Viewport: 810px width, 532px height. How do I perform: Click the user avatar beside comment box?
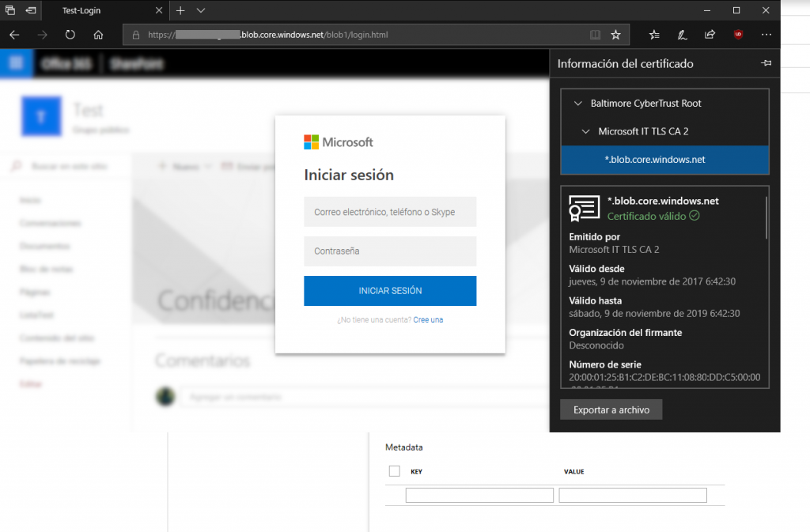(x=165, y=396)
